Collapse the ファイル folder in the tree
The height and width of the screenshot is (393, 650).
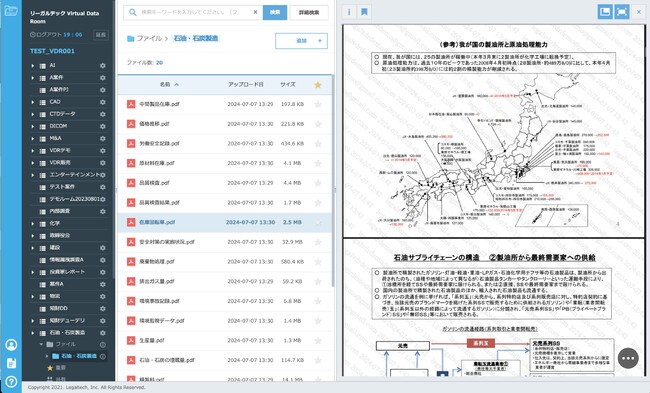[x=41, y=344]
